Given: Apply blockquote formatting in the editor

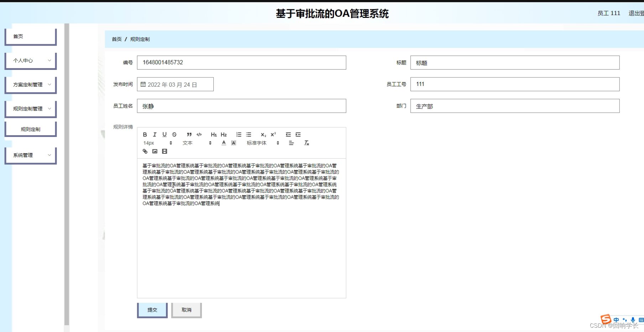Looking at the screenshot, I should [189, 134].
